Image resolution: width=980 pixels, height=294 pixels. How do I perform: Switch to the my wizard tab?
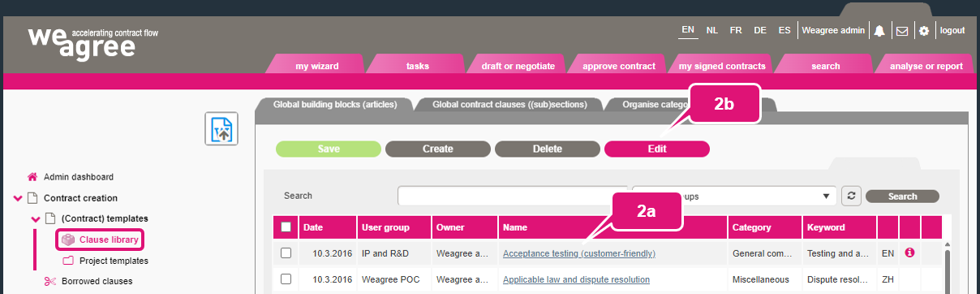pyautogui.click(x=316, y=66)
